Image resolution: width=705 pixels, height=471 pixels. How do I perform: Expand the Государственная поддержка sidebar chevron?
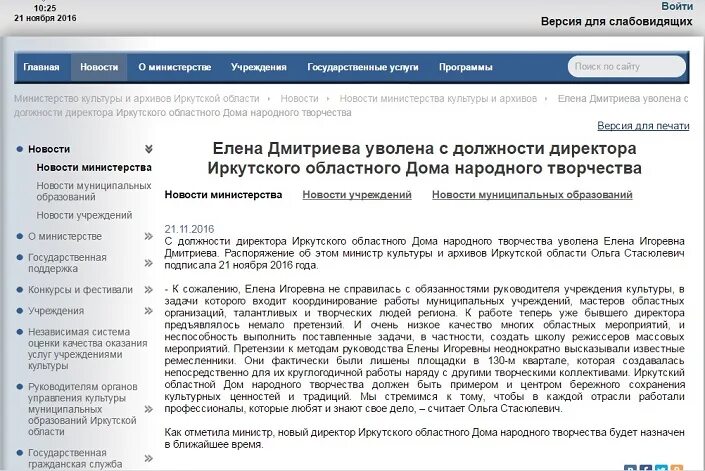[x=148, y=263]
